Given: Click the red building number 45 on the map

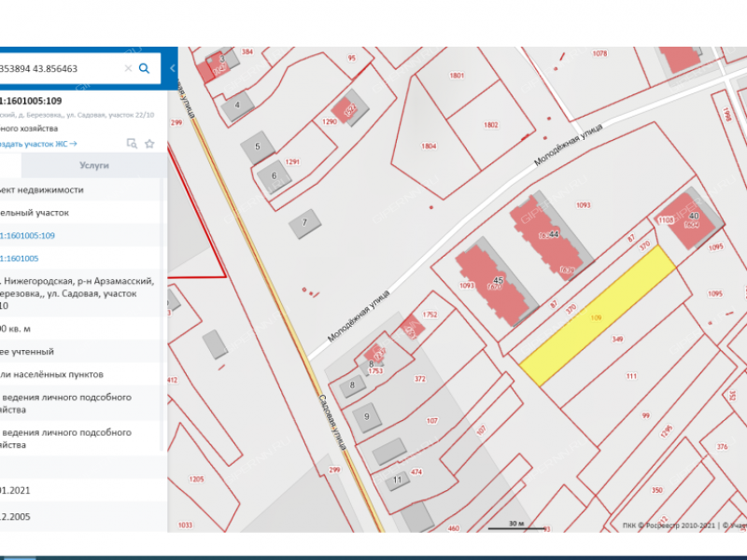Looking at the screenshot, I should 500,281.
